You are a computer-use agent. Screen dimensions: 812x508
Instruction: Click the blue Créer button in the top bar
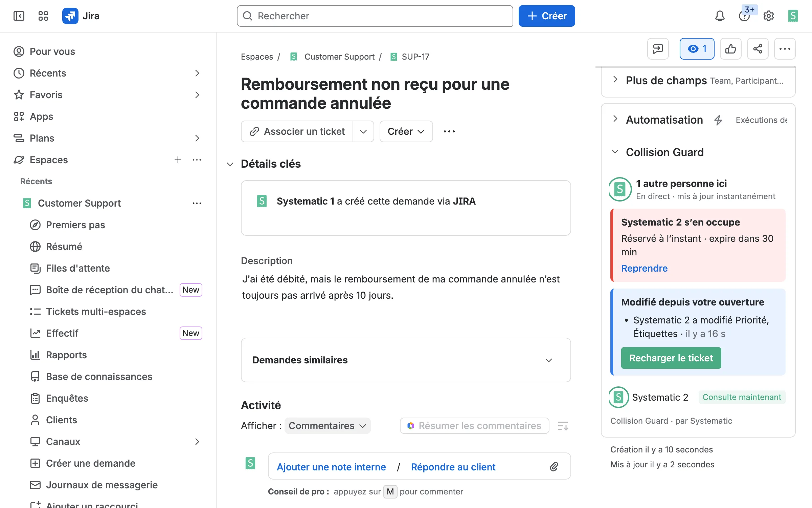547,16
